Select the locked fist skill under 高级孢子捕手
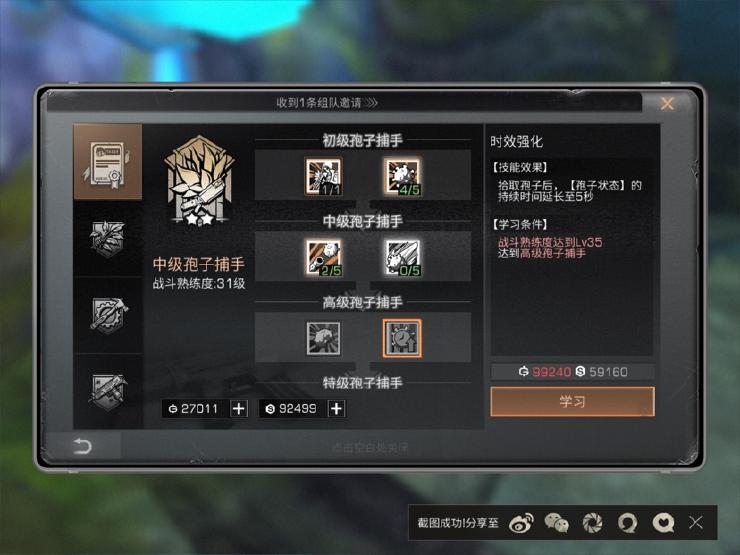This screenshot has height=555, width=740. (x=323, y=338)
